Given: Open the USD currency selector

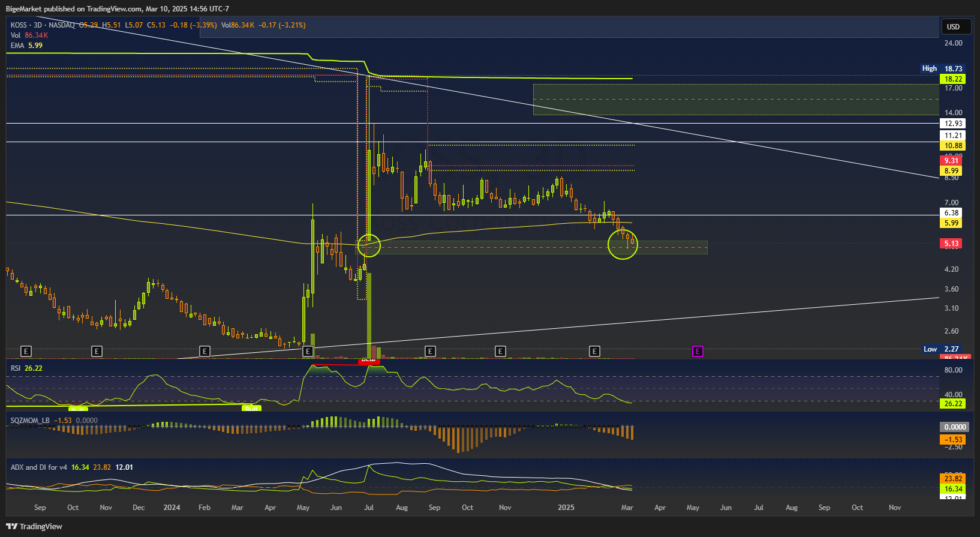Looking at the screenshot, I should point(956,26).
